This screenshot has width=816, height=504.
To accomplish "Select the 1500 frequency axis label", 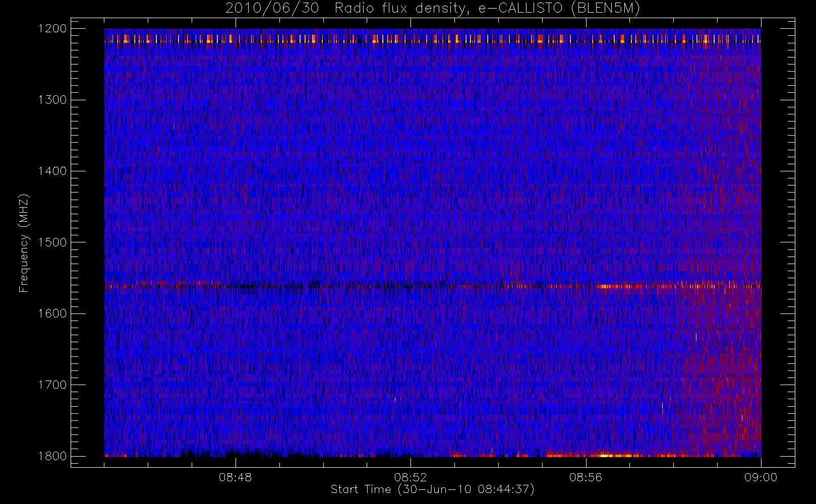I will (52, 242).
